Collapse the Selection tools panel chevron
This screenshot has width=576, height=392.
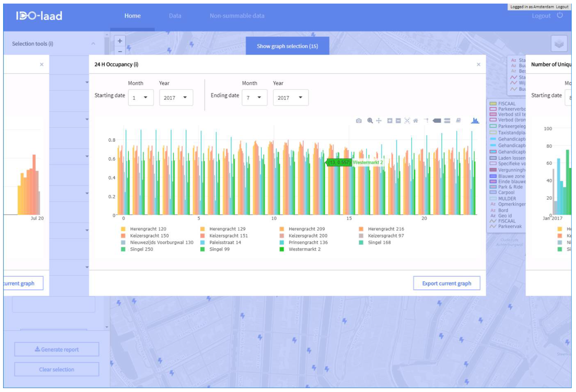93,44
